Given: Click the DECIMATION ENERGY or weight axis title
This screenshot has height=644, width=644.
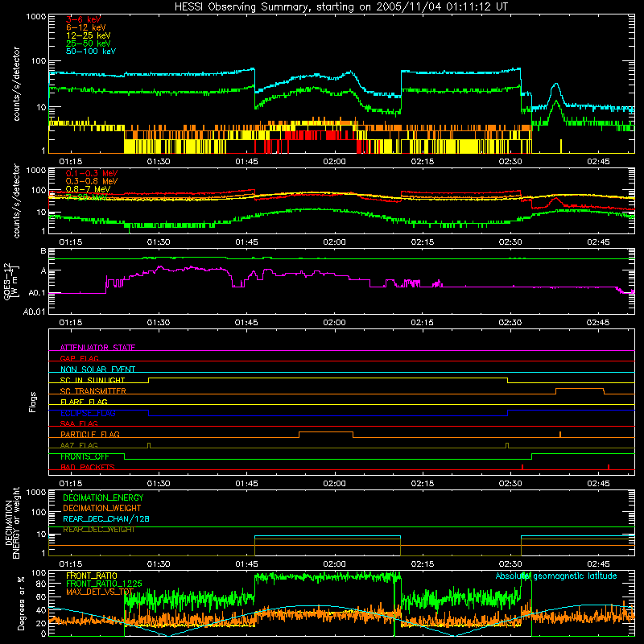Looking at the screenshot, I should 13,523.
